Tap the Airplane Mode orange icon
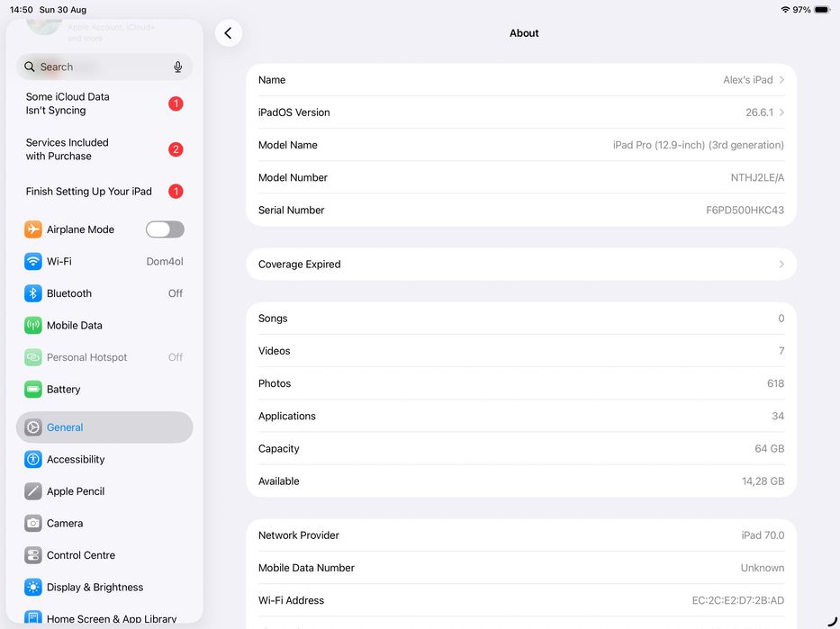 pos(33,229)
